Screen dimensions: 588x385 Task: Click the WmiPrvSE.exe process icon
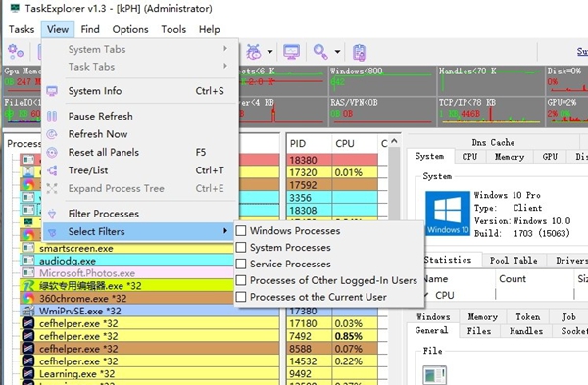click(28, 311)
